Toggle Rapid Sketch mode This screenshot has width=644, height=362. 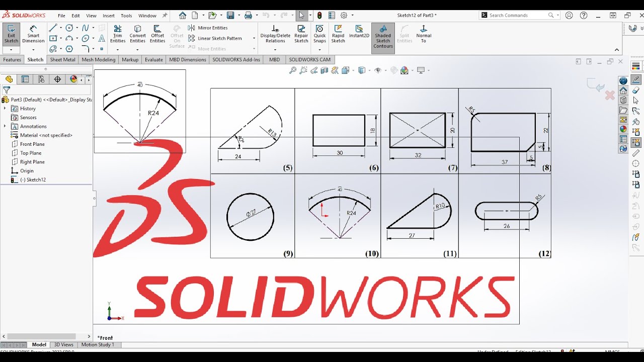(338, 34)
